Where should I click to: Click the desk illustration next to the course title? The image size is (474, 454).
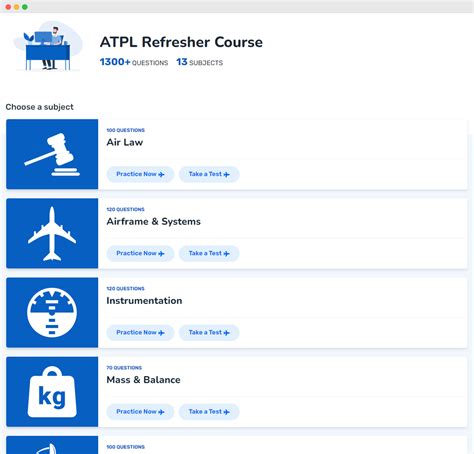[x=48, y=46]
